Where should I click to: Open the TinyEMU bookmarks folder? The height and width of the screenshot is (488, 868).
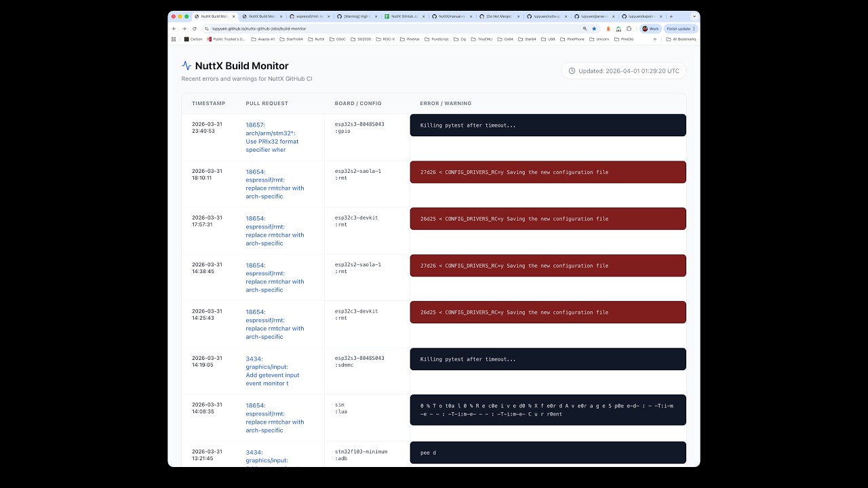point(481,39)
